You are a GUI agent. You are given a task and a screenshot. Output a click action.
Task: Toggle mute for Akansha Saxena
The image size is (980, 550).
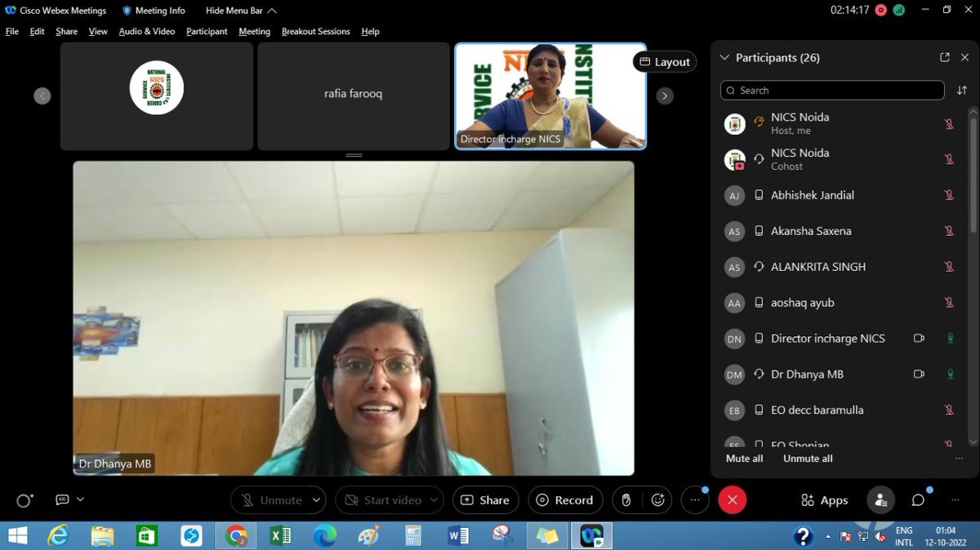coord(949,231)
